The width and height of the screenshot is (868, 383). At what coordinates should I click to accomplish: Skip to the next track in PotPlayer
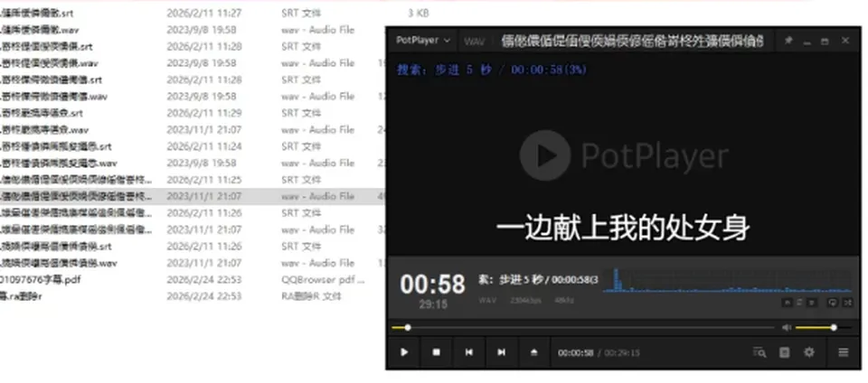(x=502, y=352)
